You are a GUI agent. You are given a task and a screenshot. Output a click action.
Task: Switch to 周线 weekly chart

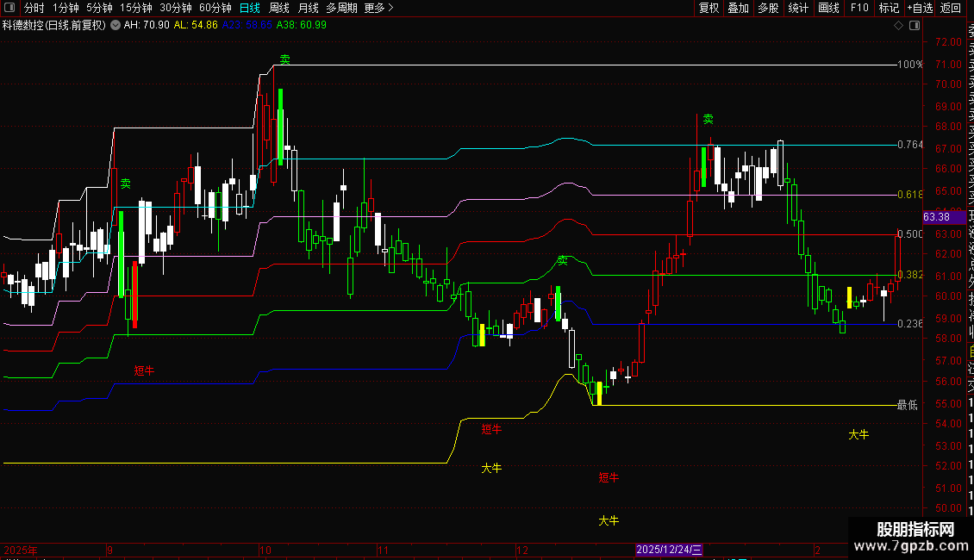tap(279, 8)
